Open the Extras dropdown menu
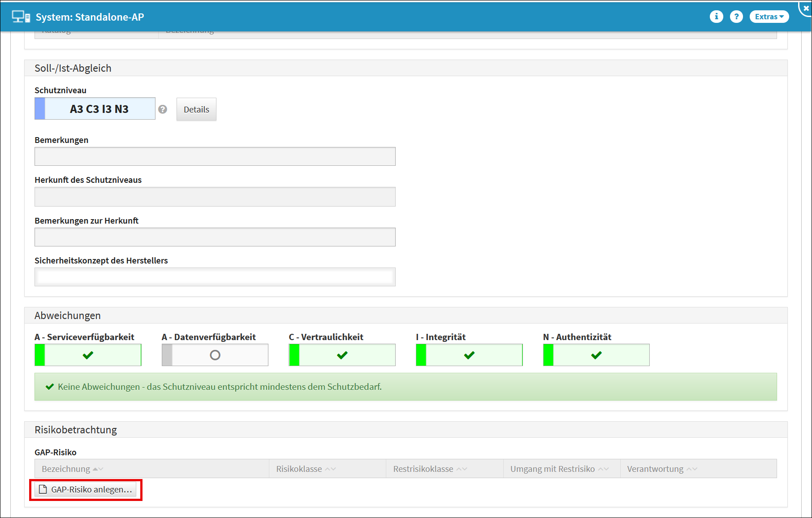Screen dimensions: 812x518 (x=769, y=17)
